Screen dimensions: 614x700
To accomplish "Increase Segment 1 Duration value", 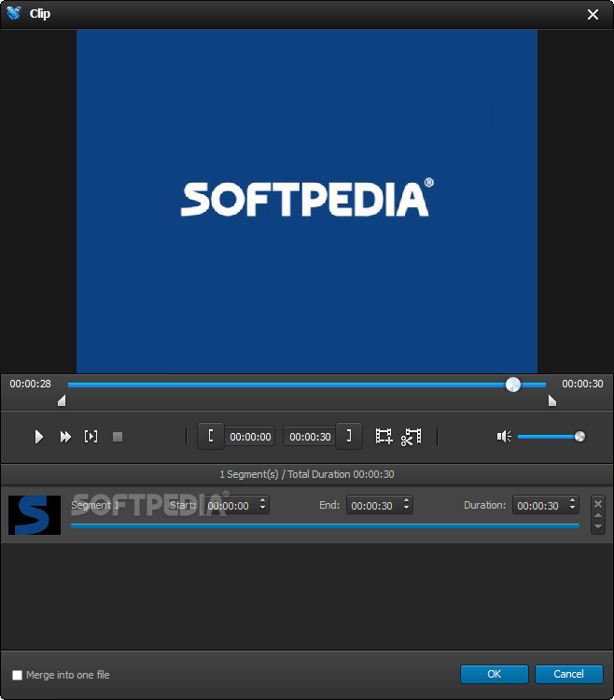I will (573, 500).
